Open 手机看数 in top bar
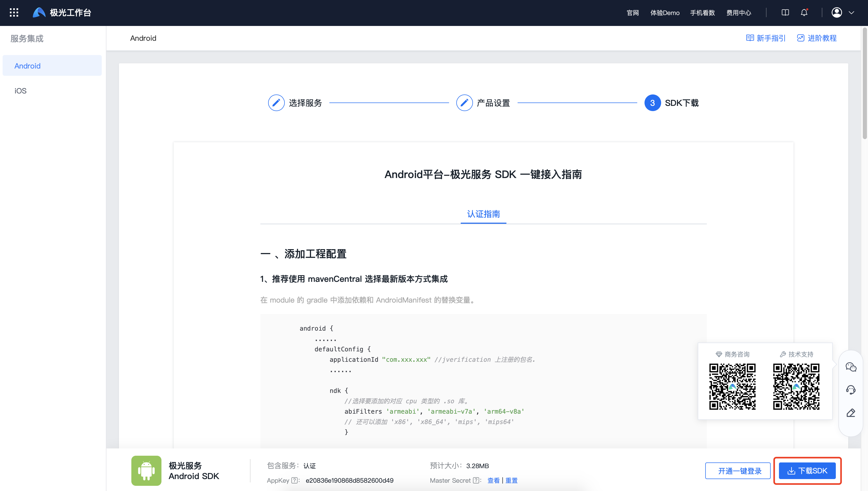Image resolution: width=868 pixels, height=491 pixels. [702, 13]
